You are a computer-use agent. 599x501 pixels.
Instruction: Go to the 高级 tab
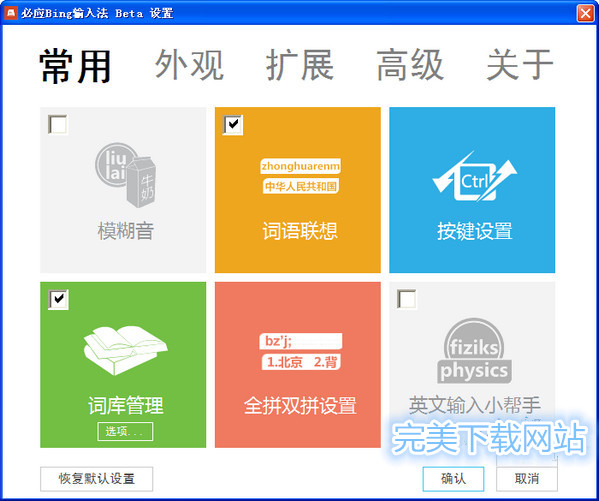(x=410, y=65)
